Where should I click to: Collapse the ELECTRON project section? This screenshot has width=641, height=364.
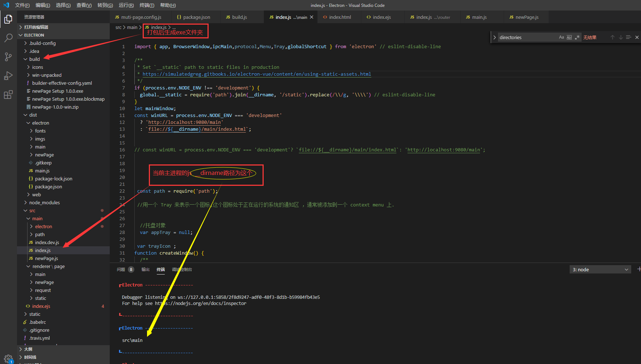coord(63,35)
